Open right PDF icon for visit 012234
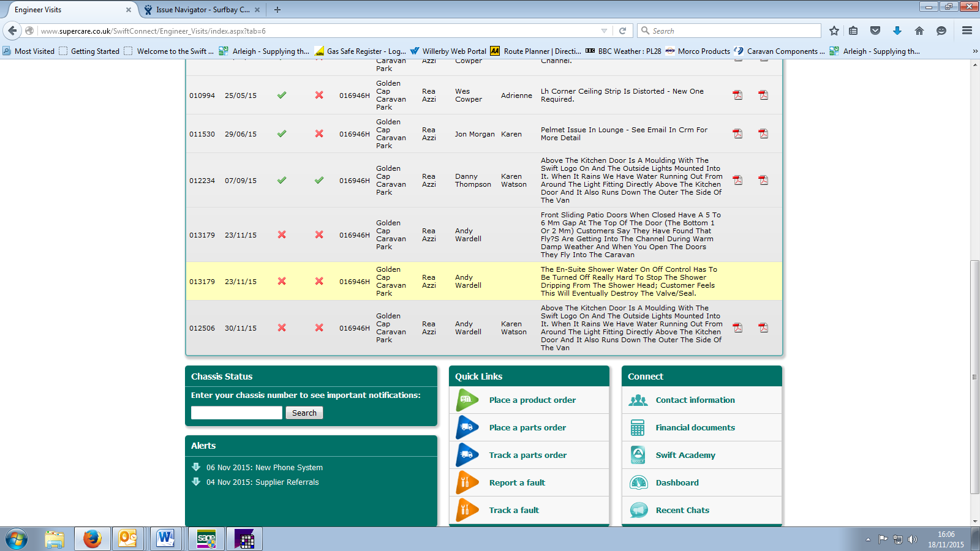Viewport: 980px width, 551px height. [x=763, y=180]
